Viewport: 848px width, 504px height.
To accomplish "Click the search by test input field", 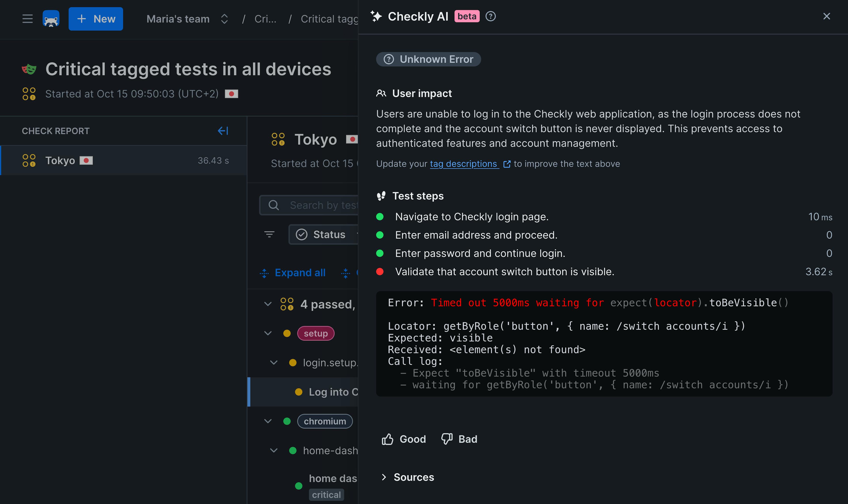I will (x=323, y=205).
